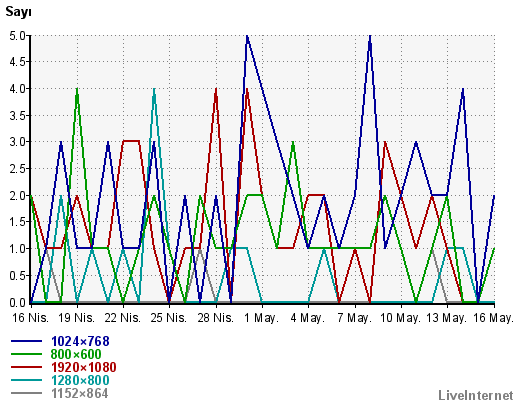Click the teal 1280×800 legend line swatch

click(x=26, y=380)
